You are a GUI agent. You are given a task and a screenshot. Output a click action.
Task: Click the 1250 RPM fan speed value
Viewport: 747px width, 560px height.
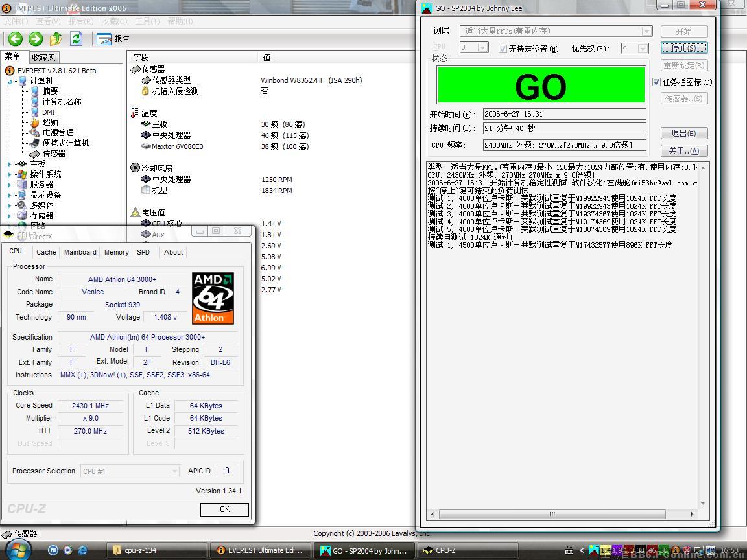pyautogui.click(x=277, y=180)
